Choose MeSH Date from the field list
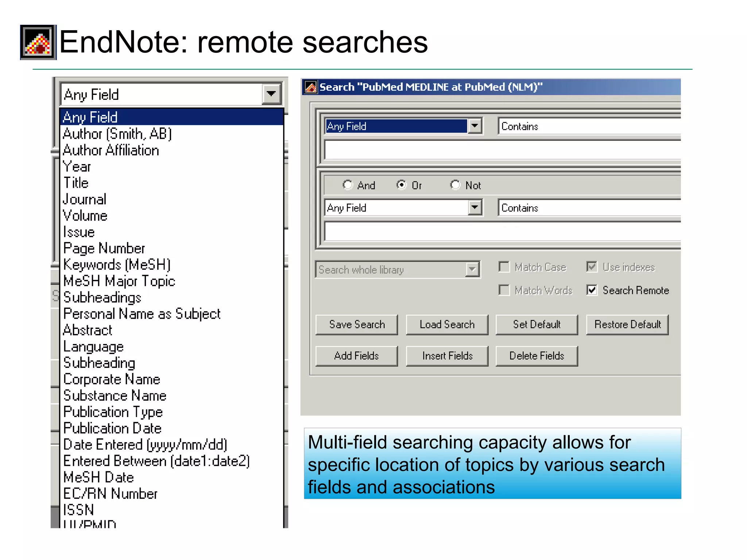This screenshot has width=747, height=560. 171,478
